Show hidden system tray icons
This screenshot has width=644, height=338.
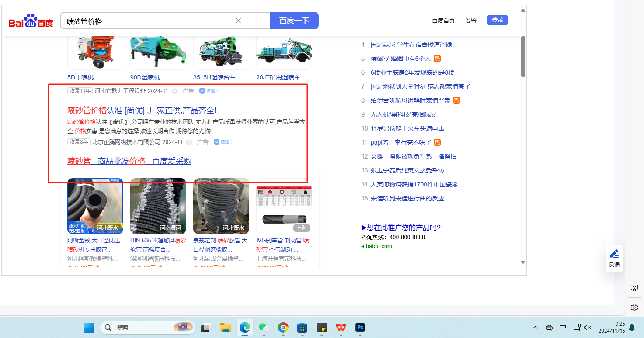pos(535,328)
